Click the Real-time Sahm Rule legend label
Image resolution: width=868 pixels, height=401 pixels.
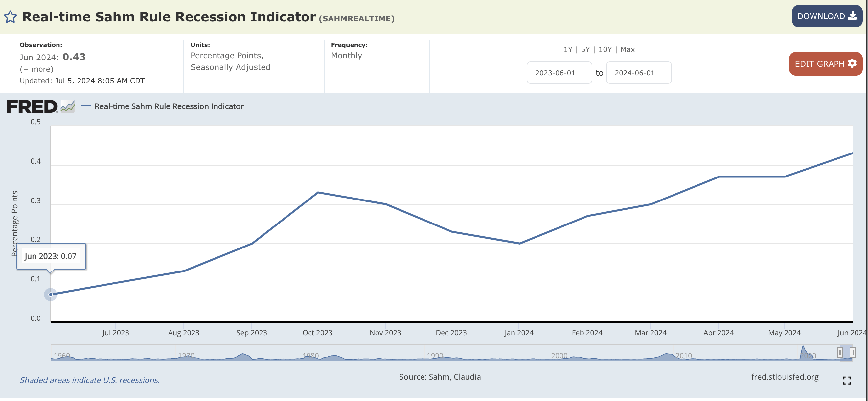[x=169, y=106]
